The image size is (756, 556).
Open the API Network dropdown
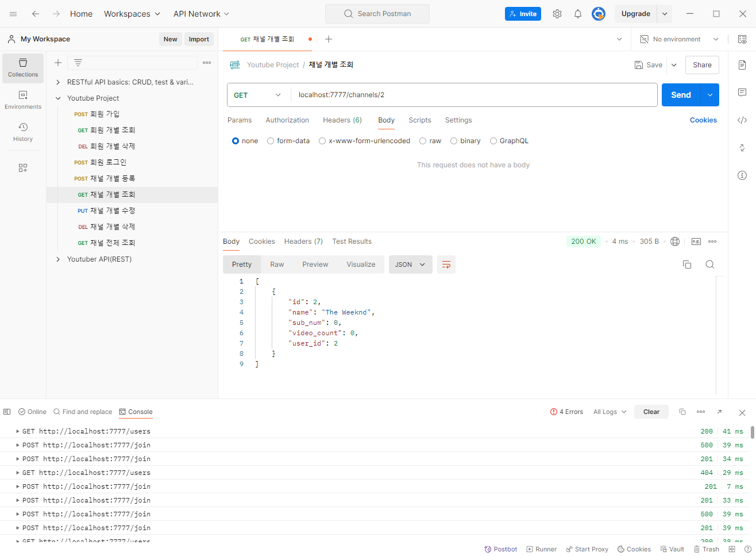(202, 14)
